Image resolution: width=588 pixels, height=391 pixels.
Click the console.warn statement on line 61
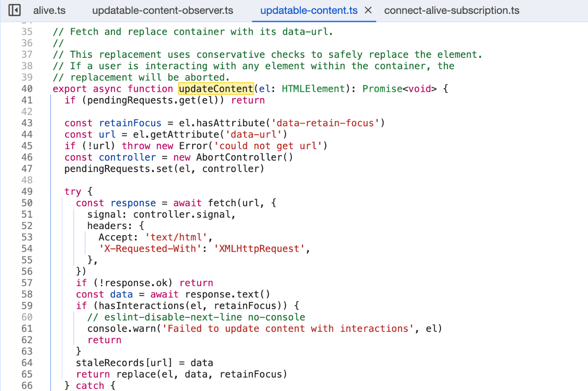[122, 328]
